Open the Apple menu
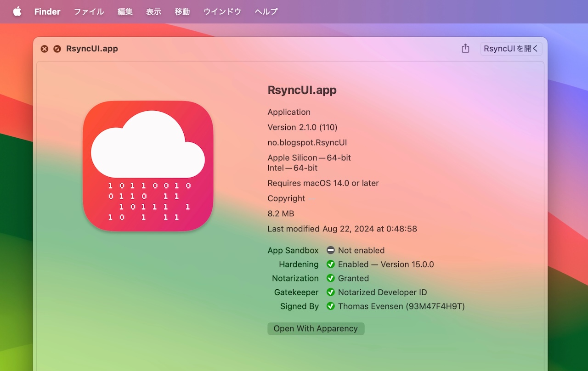Screen dimensions: 588x371 [17, 11]
